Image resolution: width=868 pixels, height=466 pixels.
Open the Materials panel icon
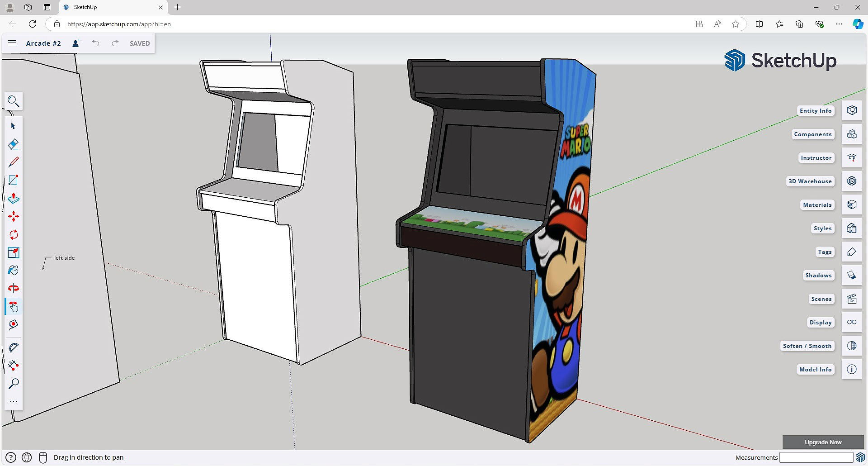pos(852,204)
